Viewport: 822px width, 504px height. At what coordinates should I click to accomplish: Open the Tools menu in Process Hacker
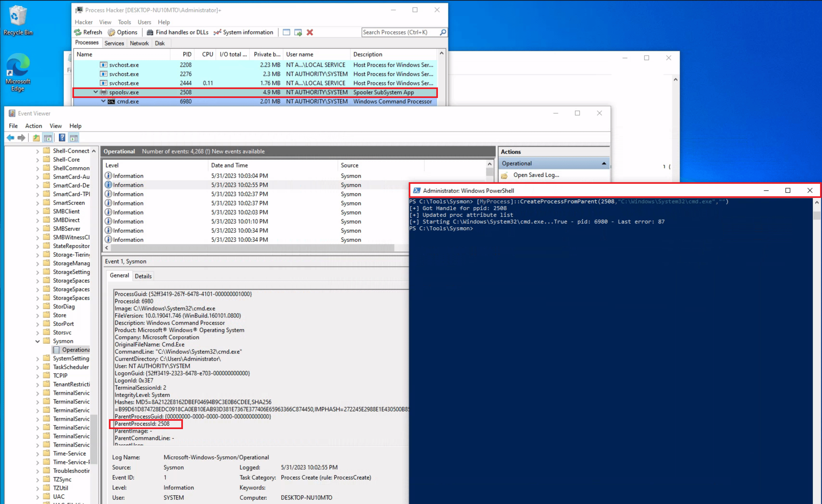click(x=124, y=22)
